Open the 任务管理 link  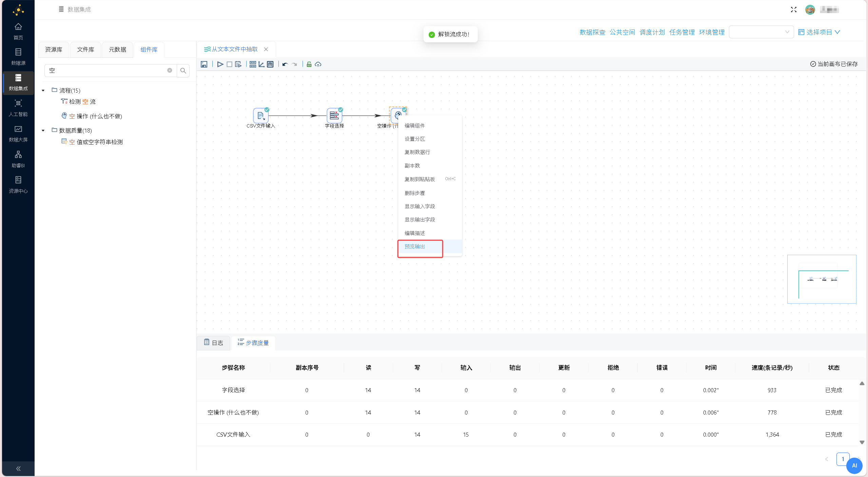coord(682,32)
